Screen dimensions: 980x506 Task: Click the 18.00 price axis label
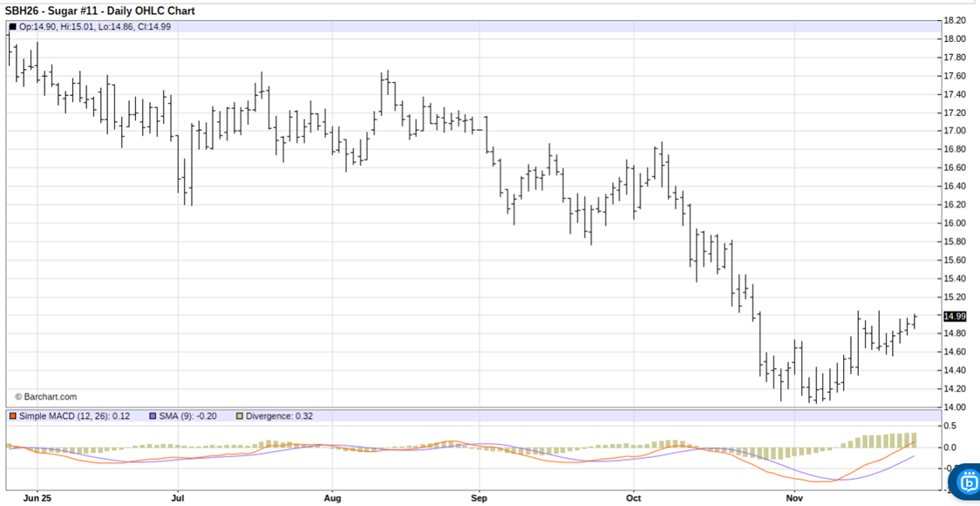(x=955, y=38)
